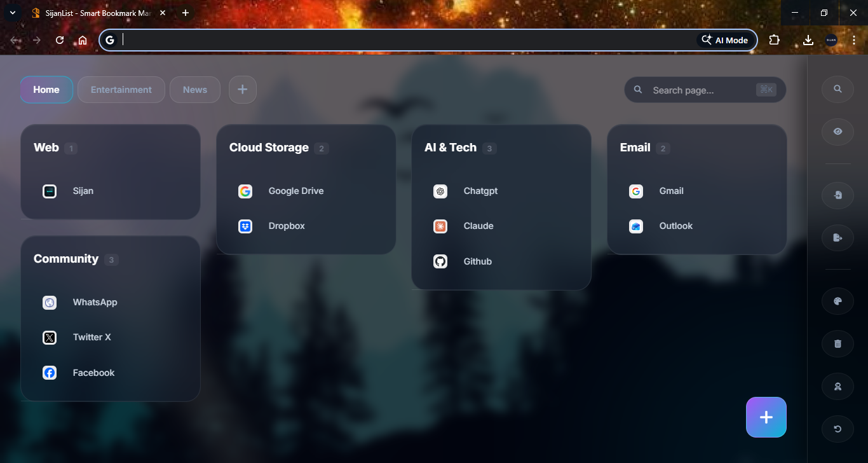This screenshot has height=463, width=868.
Task: Open the AI Mode control in the address bar
Action: 724,39
